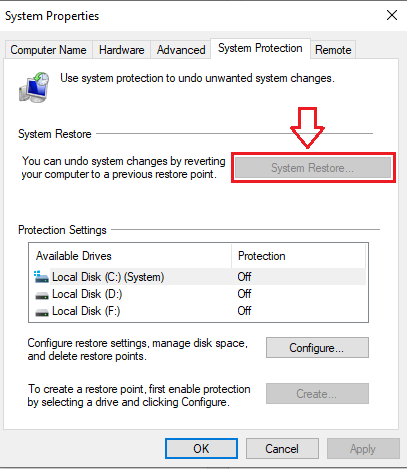Viewport: 407px width, 469px height.
Task: Click the Create... restore point button
Action: pyautogui.click(x=317, y=394)
